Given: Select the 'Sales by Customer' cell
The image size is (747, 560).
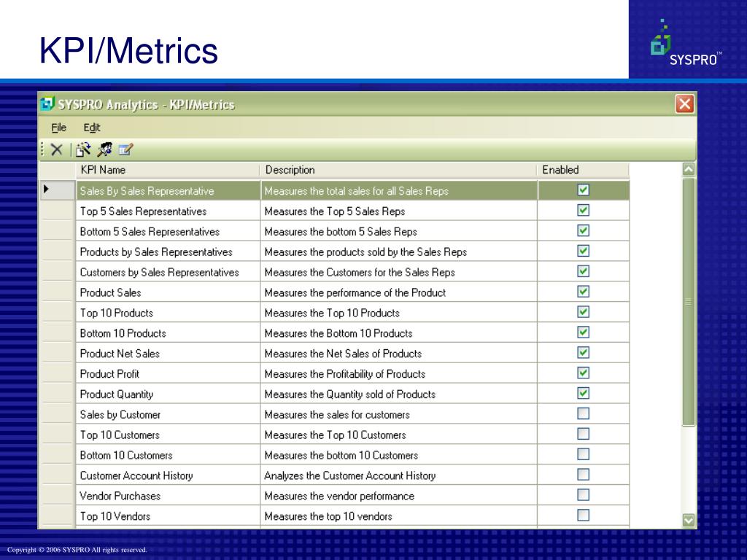Looking at the screenshot, I should (169, 414).
